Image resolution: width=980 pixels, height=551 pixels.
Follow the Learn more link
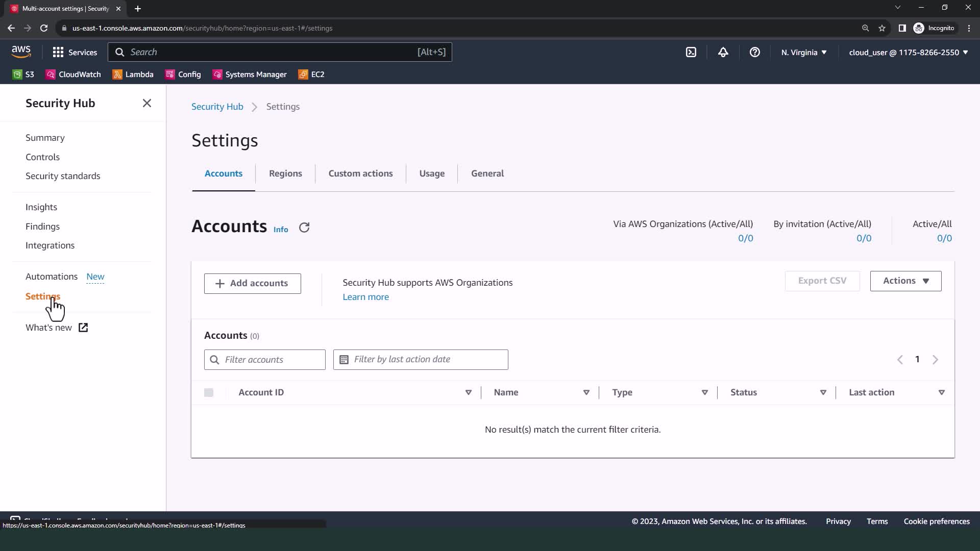[x=365, y=297]
